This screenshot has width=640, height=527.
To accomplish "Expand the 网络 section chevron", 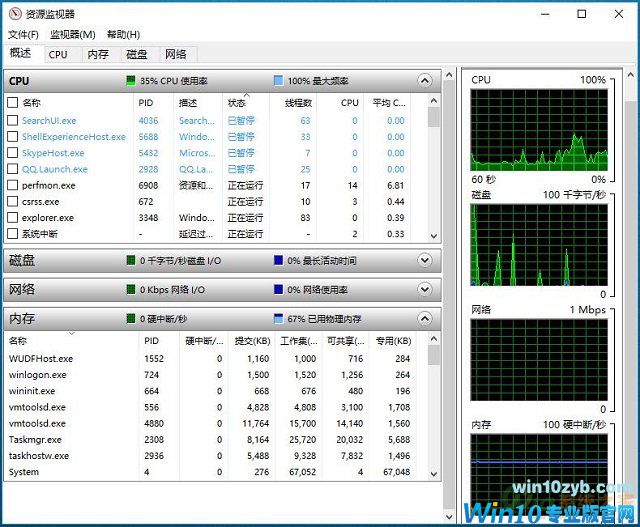I will (424, 289).
